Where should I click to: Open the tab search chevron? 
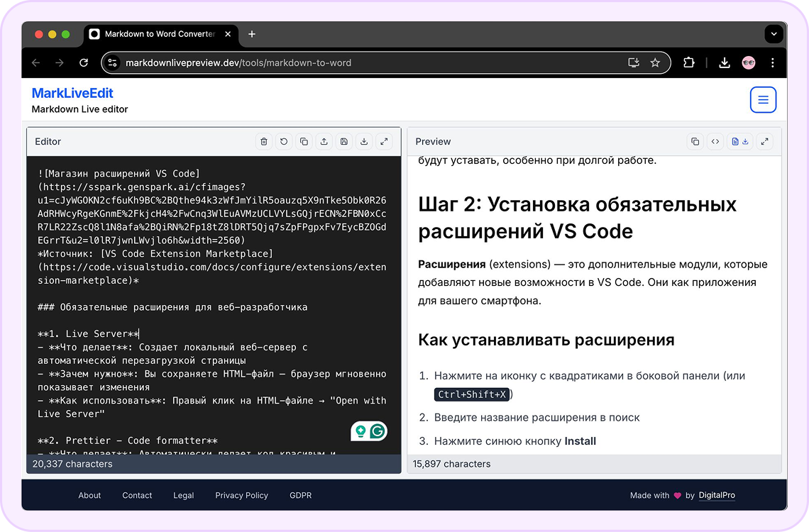774,33
